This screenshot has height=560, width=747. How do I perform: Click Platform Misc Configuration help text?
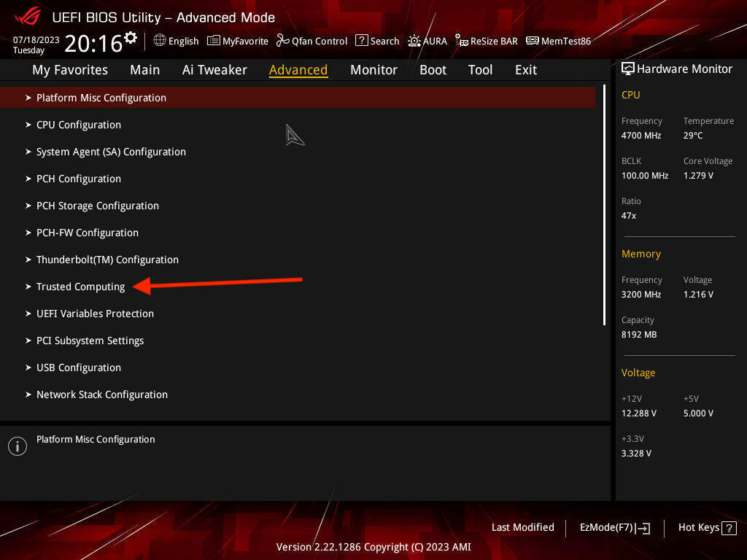(96, 439)
